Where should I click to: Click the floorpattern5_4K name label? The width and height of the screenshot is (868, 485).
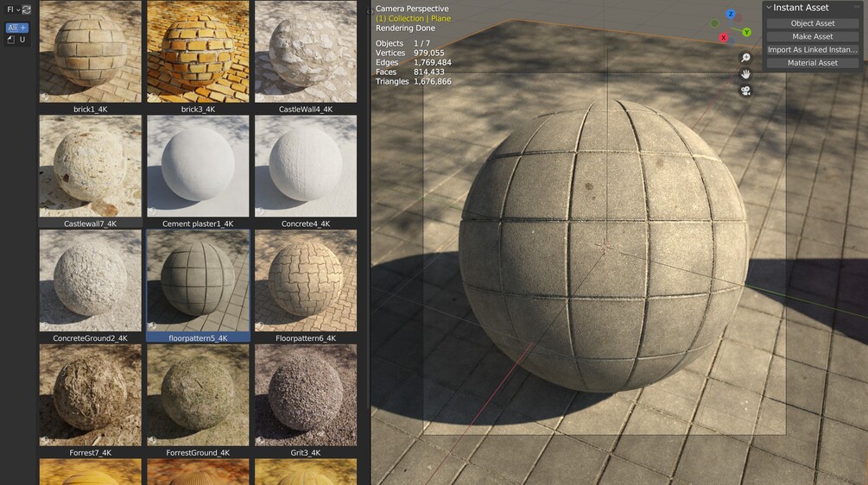click(x=198, y=338)
